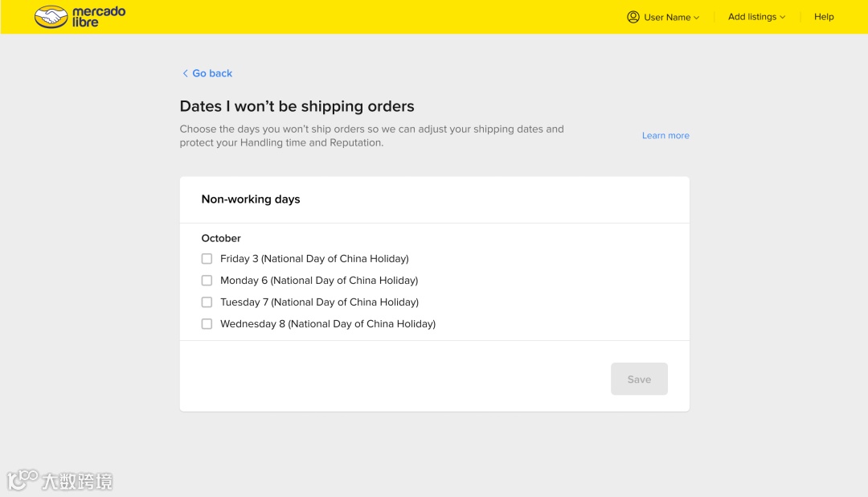Viewport: 868px width, 497px height.
Task: Tick the Monday 6 holiday checkbox
Action: pyautogui.click(x=207, y=281)
